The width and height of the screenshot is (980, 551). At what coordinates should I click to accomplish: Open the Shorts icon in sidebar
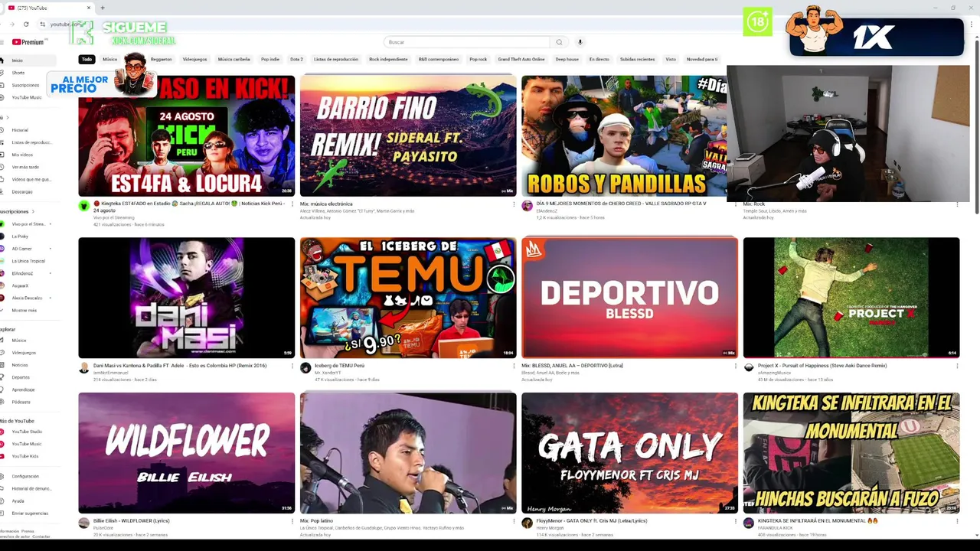pos(2,73)
